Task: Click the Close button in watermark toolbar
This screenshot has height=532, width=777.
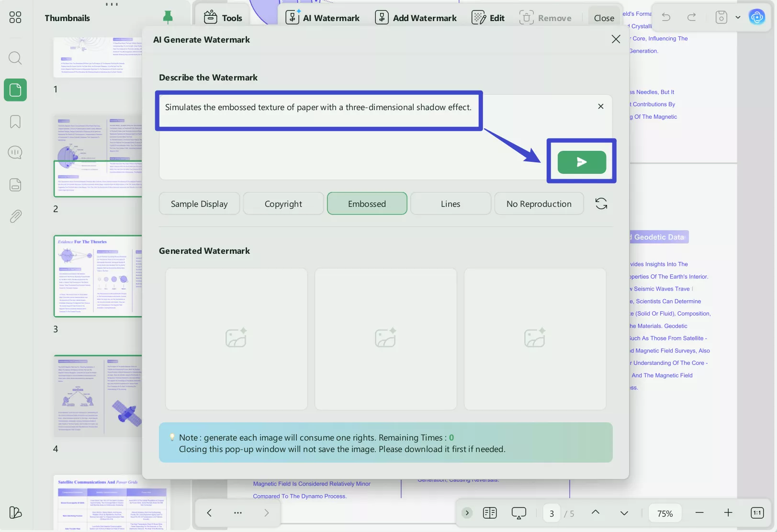Action: (604, 18)
